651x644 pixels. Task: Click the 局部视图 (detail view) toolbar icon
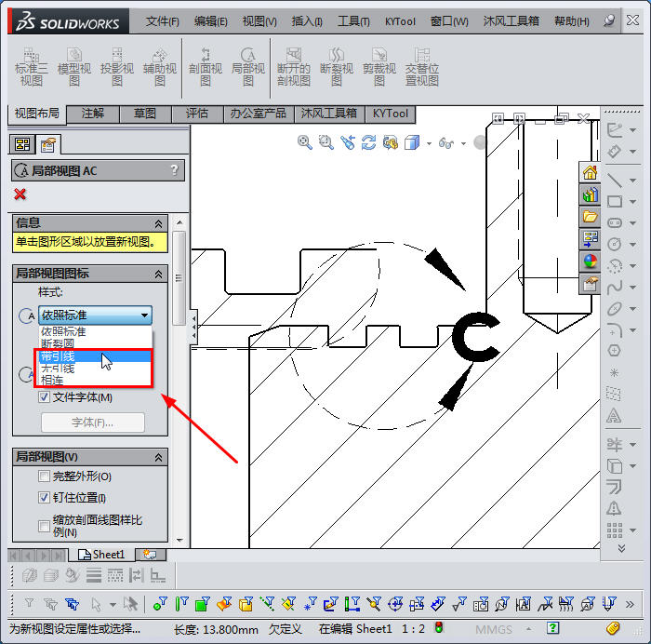248,67
